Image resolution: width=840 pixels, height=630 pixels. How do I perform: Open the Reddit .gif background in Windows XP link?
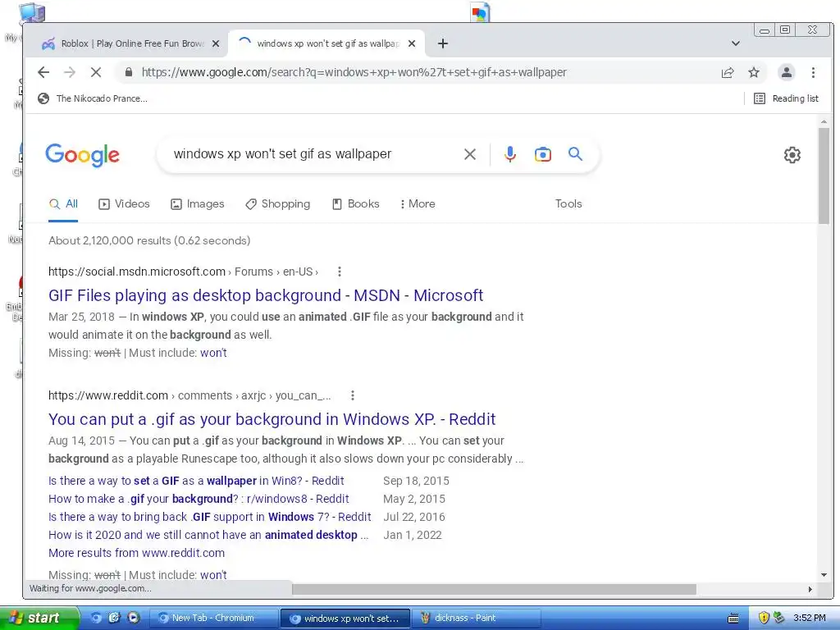point(272,419)
